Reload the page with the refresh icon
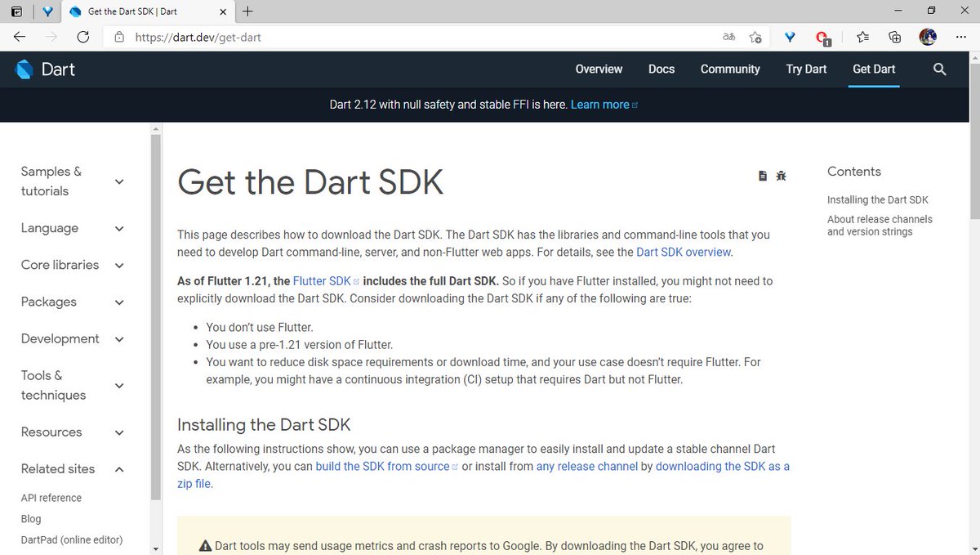The image size is (980, 555). point(82,37)
